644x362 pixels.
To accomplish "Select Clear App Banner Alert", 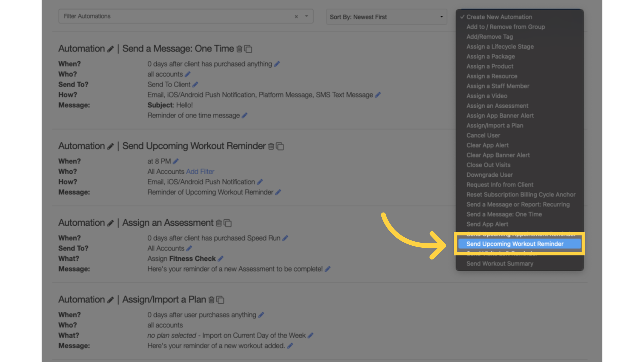I will click(x=520, y=155).
